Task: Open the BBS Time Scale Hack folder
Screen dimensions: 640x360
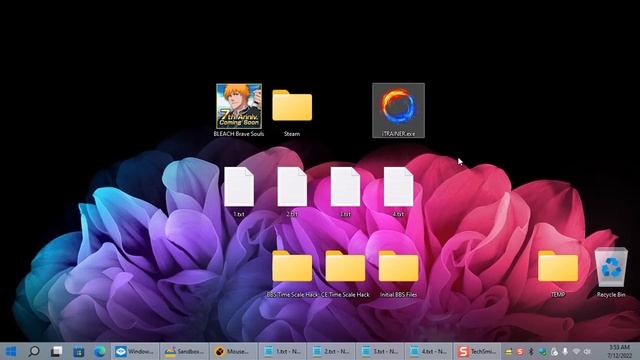Action: pos(292,274)
